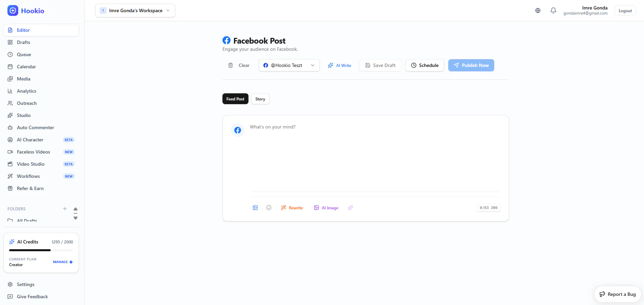Click Report a Bug button
Screen dimensions: 644x305
[618, 294]
